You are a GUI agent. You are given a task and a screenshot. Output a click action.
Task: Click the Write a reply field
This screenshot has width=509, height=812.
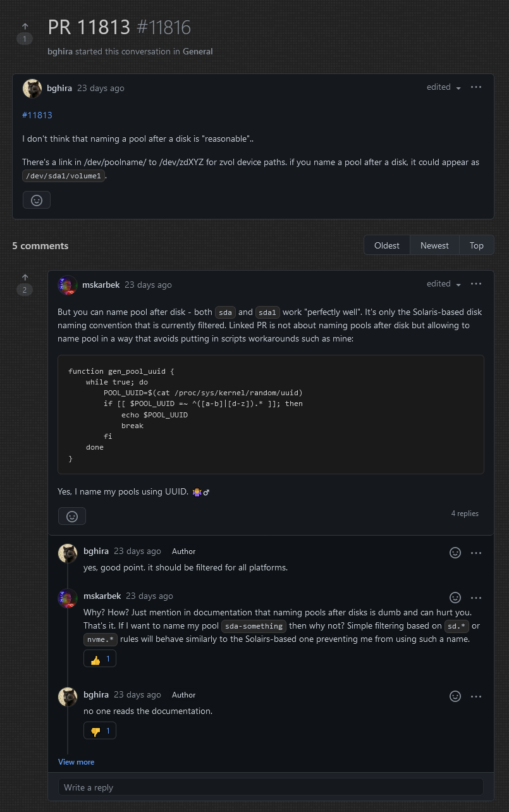click(x=271, y=787)
